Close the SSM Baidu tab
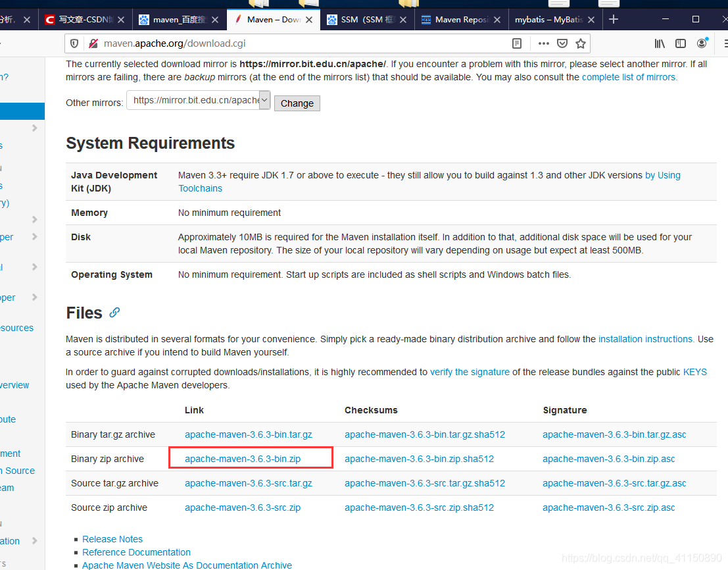The width and height of the screenshot is (728, 570). coord(403,20)
